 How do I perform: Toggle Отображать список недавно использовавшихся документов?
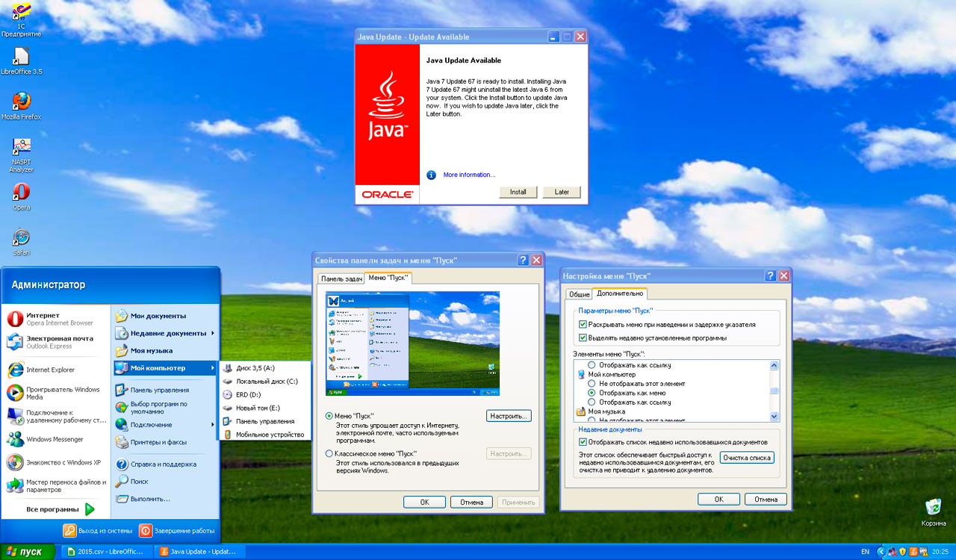click(x=583, y=442)
